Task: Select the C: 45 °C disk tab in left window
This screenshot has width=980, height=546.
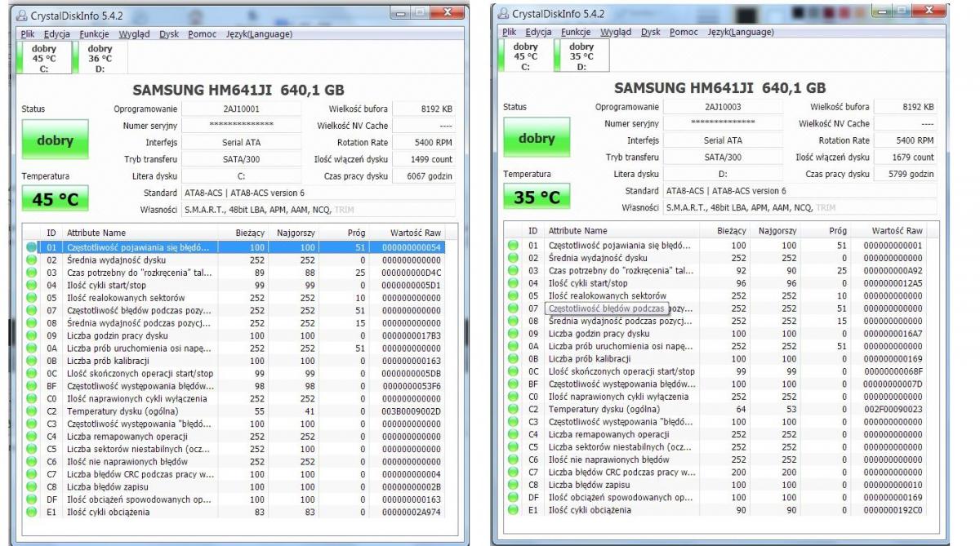Action: 44,59
